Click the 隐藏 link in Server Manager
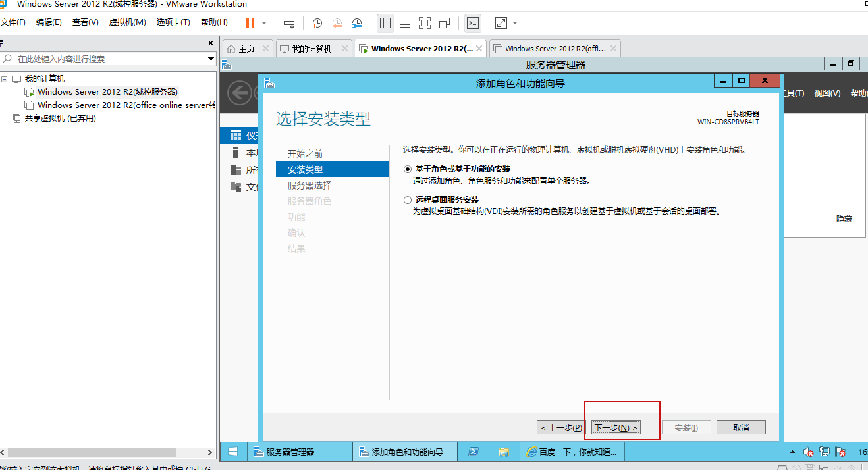 (844, 219)
